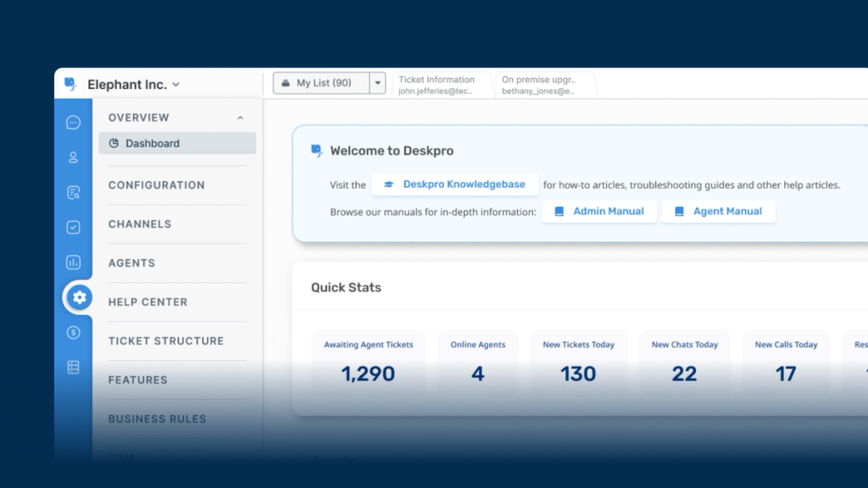Click the Quick Stats heading
868x488 pixels.
pyautogui.click(x=346, y=288)
